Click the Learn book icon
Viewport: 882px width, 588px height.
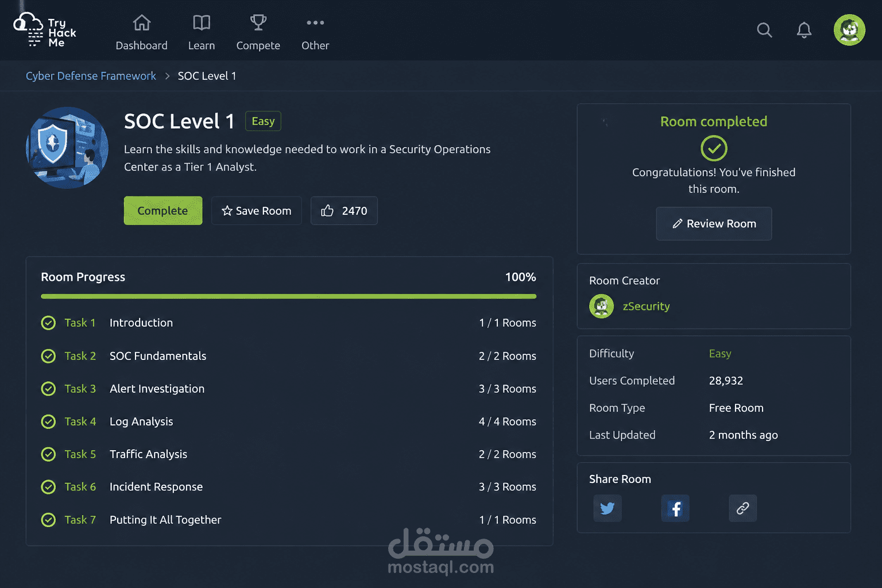point(202,23)
